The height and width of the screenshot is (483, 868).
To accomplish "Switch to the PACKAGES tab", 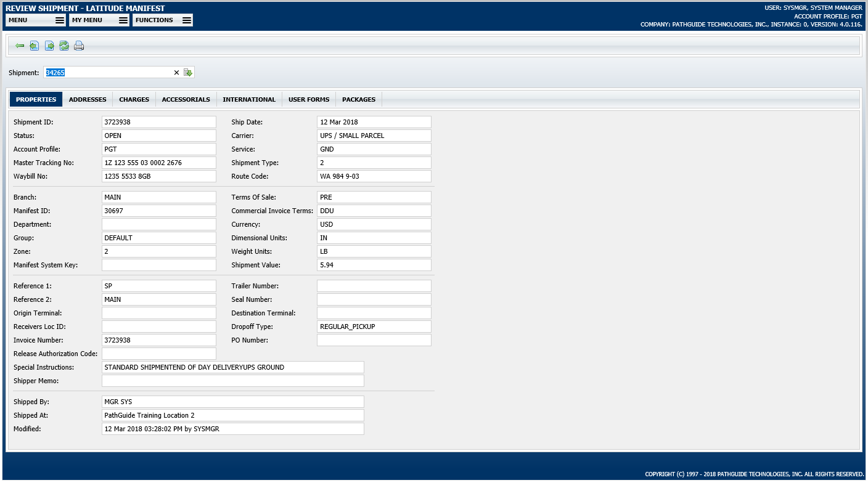I will (x=359, y=99).
